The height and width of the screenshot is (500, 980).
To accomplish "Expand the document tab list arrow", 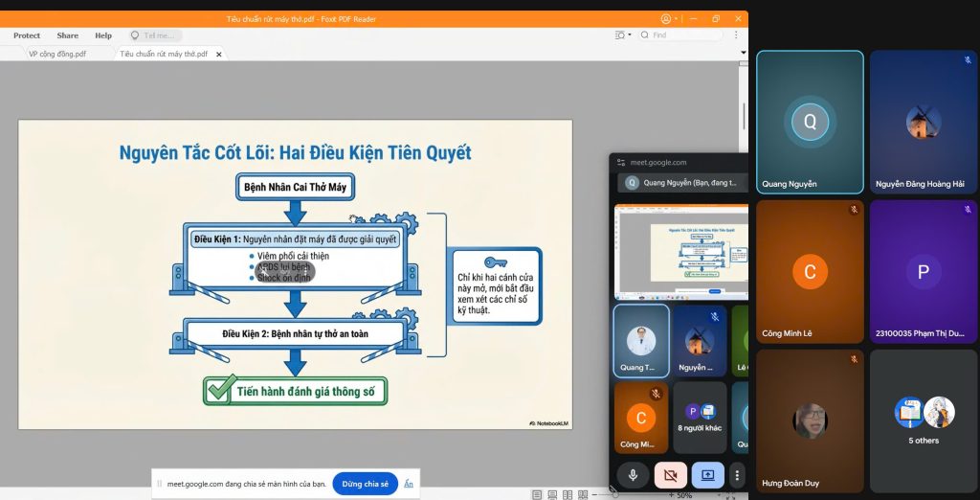I will 743,54.
